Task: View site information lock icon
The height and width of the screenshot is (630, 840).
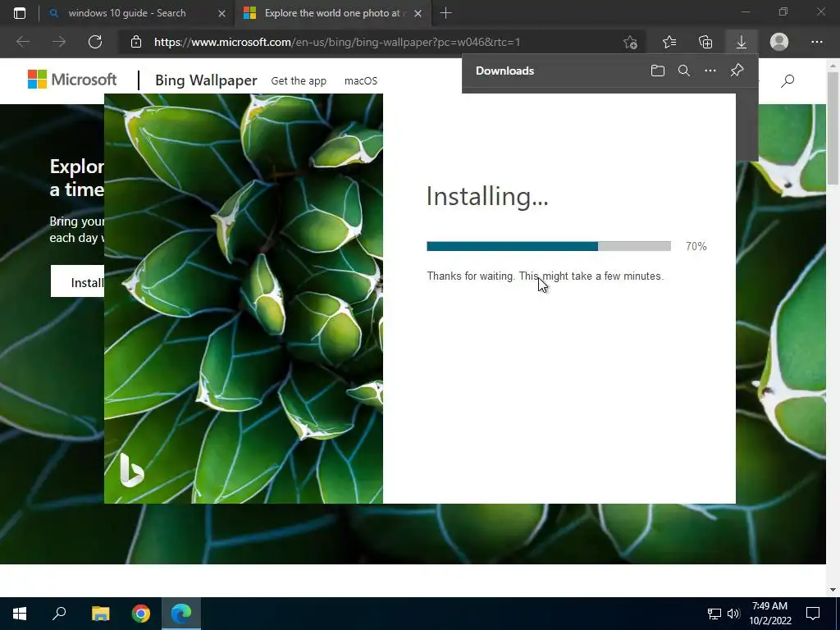Action: [x=136, y=42]
